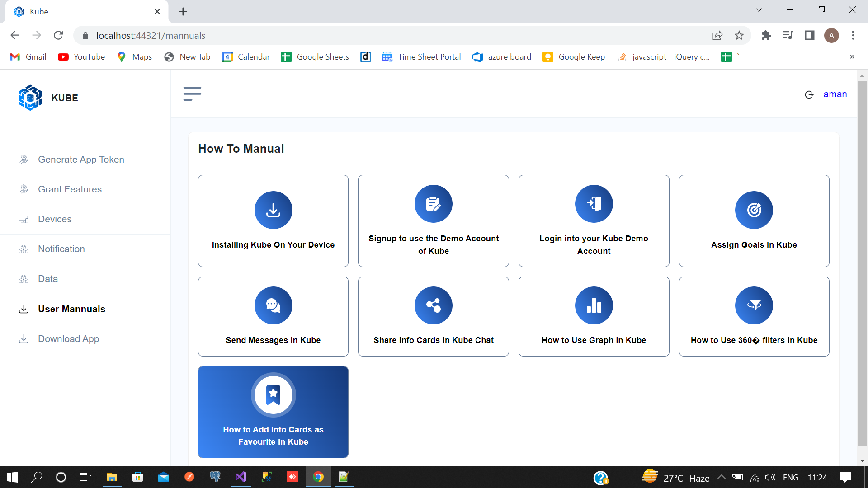Click the How to Use Graph bar chart icon
Image resolution: width=868 pixels, height=488 pixels.
pyautogui.click(x=594, y=305)
